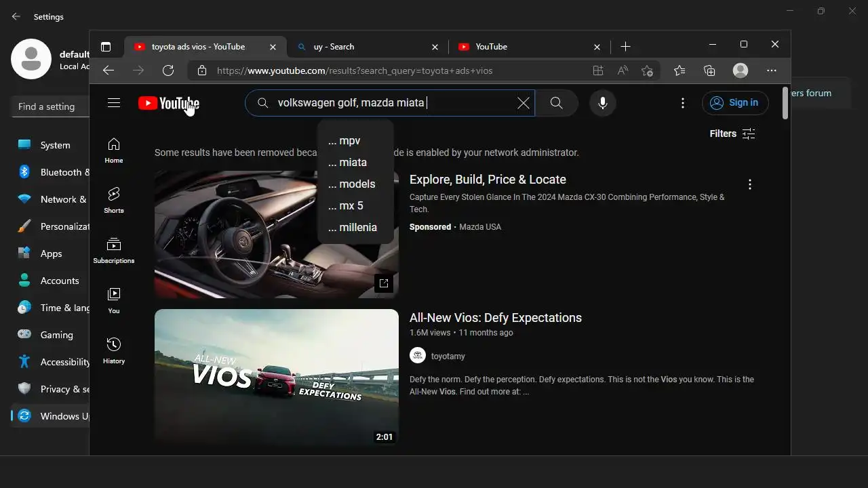Sign in to YouTube

pos(735,103)
